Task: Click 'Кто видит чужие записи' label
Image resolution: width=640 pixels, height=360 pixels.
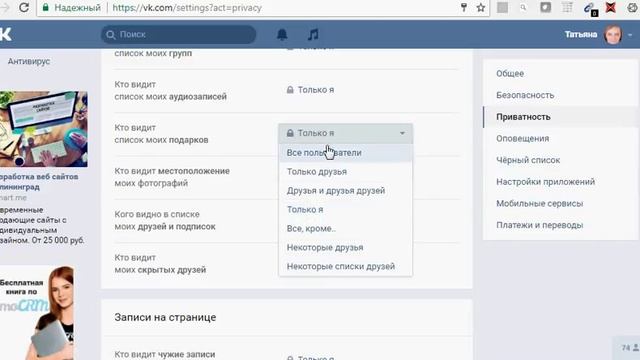Action: (165, 354)
